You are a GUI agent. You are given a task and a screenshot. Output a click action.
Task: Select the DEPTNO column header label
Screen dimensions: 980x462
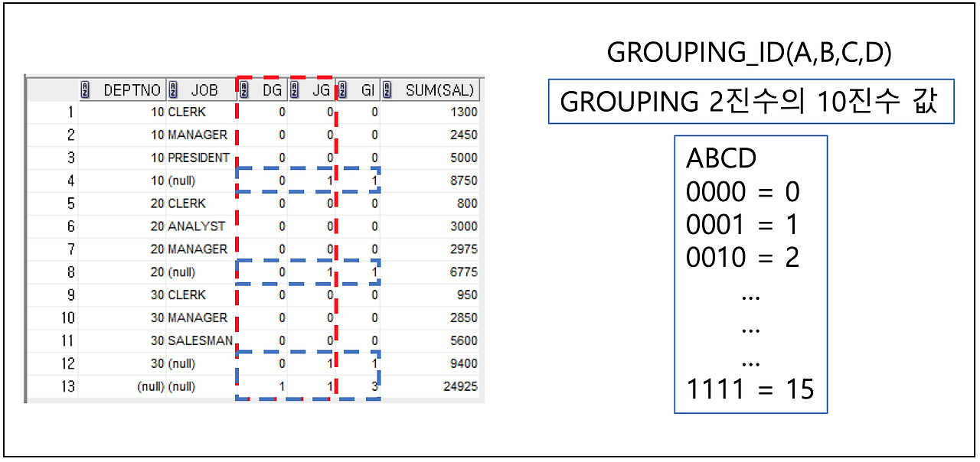pyautogui.click(x=132, y=90)
